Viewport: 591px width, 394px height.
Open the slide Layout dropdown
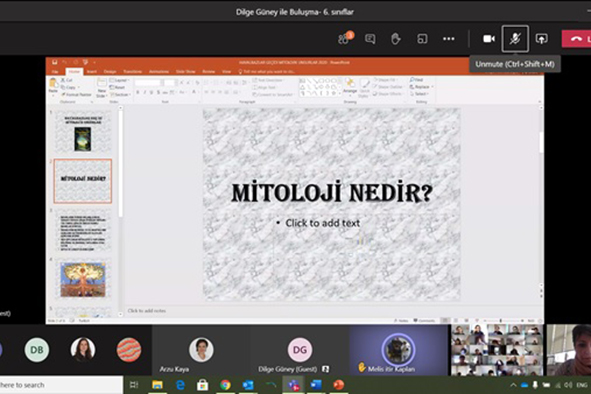click(x=119, y=80)
